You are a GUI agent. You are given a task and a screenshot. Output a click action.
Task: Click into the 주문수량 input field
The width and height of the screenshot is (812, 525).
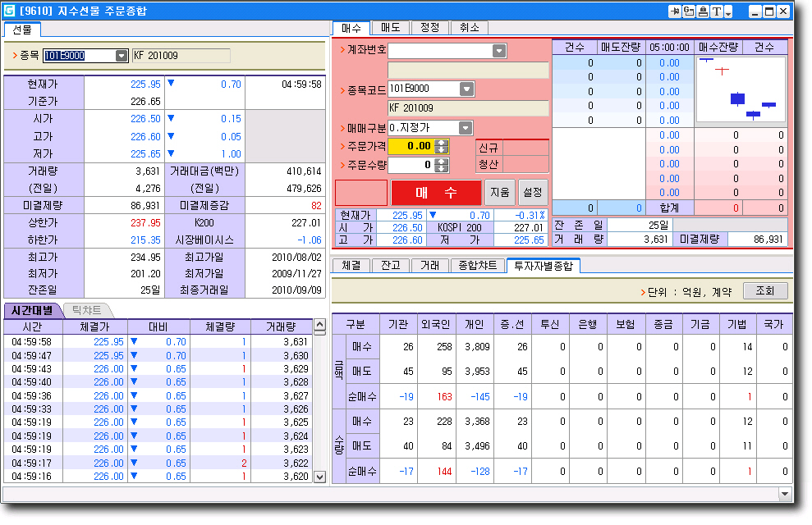[411, 166]
